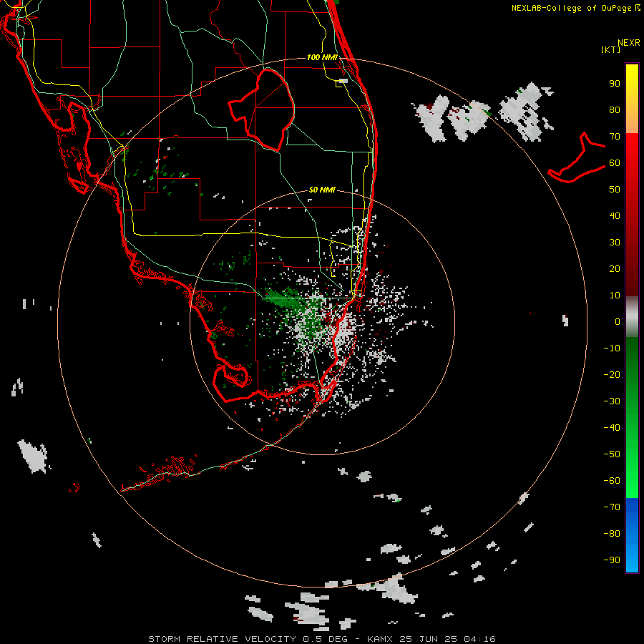Select the 50 NMI range ring label
The image size is (644, 644).
[322, 190]
